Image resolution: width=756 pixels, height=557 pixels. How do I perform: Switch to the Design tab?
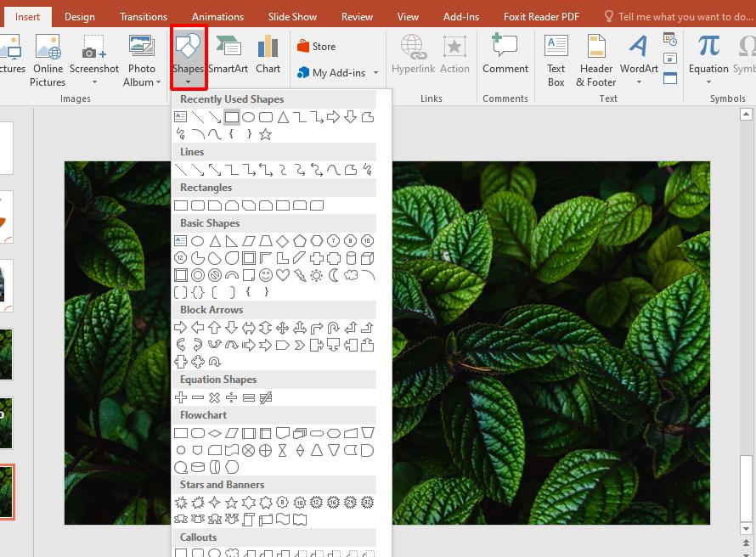tap(79, 16)
